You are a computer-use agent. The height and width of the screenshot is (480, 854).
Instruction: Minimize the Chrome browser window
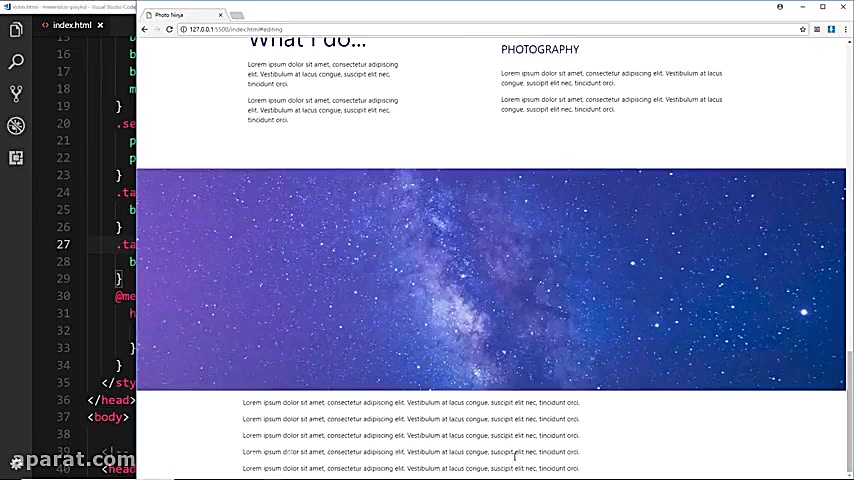tap(802, 7)
